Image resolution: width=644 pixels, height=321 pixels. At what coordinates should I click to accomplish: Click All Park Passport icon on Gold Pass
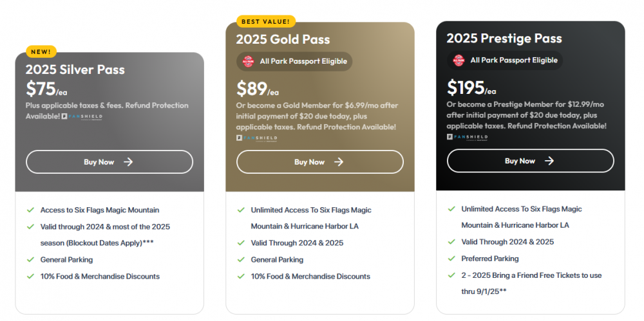[x=248, y=62]
